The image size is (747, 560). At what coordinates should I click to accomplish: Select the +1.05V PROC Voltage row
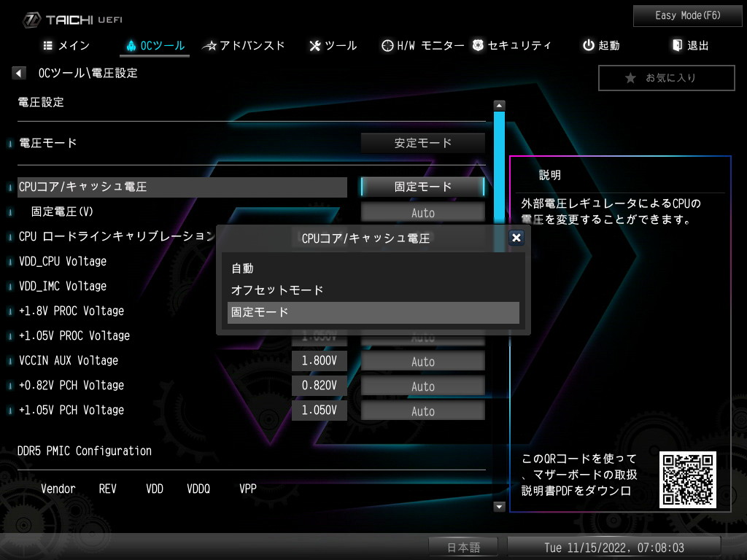click(x=74, y=335)
